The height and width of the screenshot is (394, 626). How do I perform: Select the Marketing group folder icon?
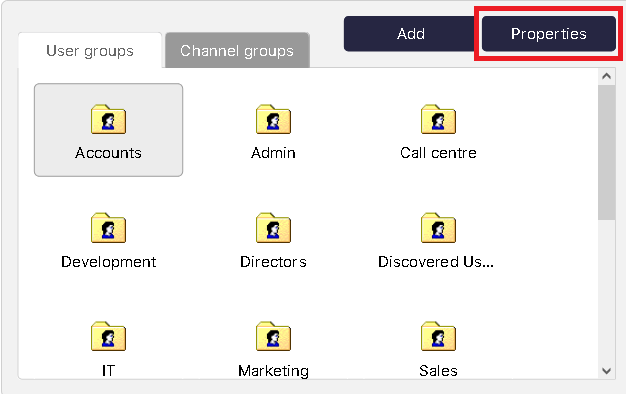click(x=273, y=337)
